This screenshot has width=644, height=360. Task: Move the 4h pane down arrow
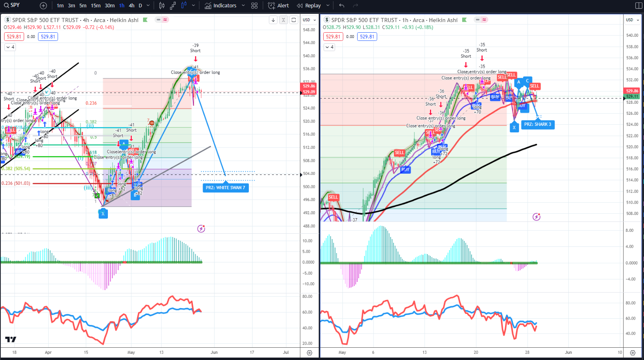(x=273, y=20)
